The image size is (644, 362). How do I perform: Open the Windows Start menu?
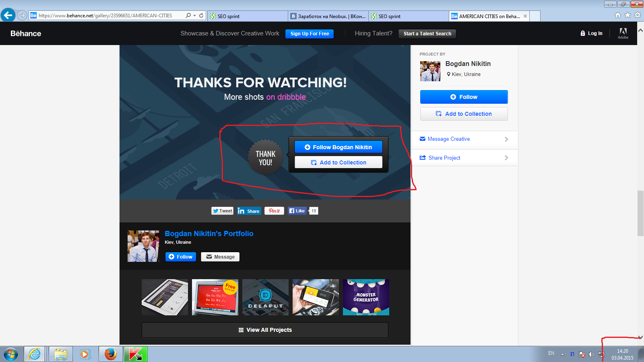pos(11,354)
